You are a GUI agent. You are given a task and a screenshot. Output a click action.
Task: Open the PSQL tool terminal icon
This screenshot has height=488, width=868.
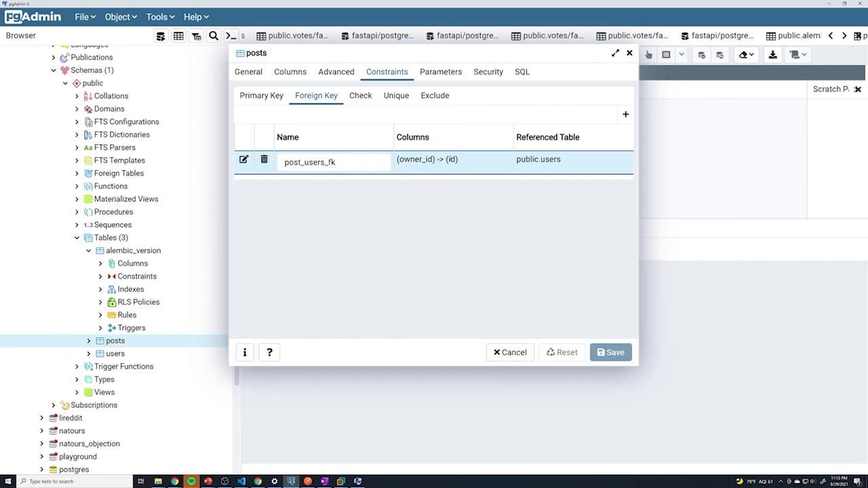click(x=231, y=36)
